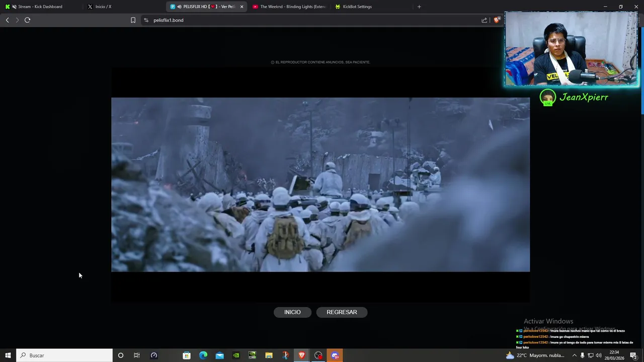
Task: Open Task View on the taskbar
Action: point(136,355)
